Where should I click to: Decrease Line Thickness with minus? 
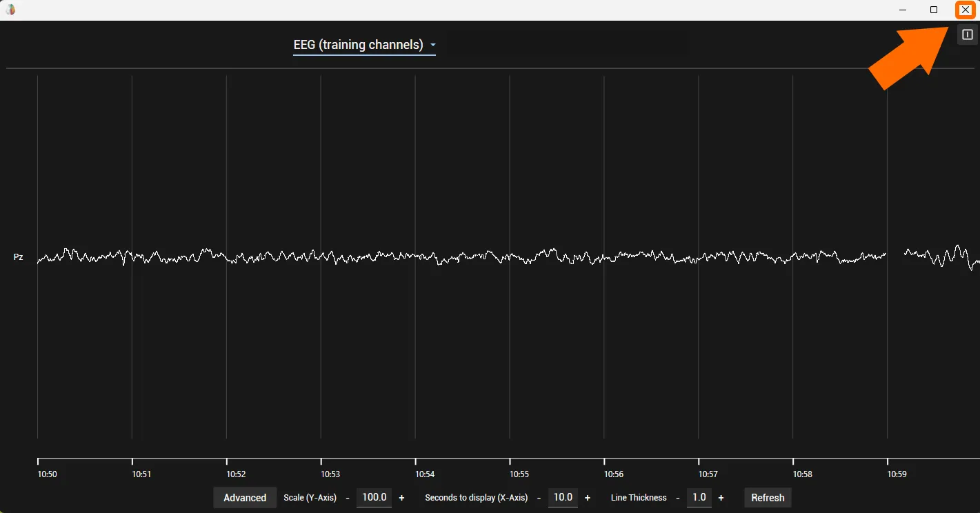point(678,498)
